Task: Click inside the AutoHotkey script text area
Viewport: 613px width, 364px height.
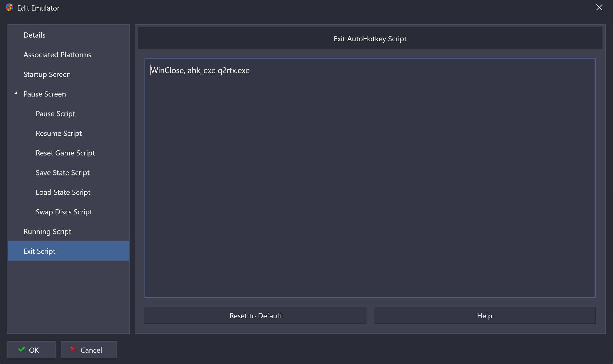Action: pyautogui.click(x=370, y=178)
